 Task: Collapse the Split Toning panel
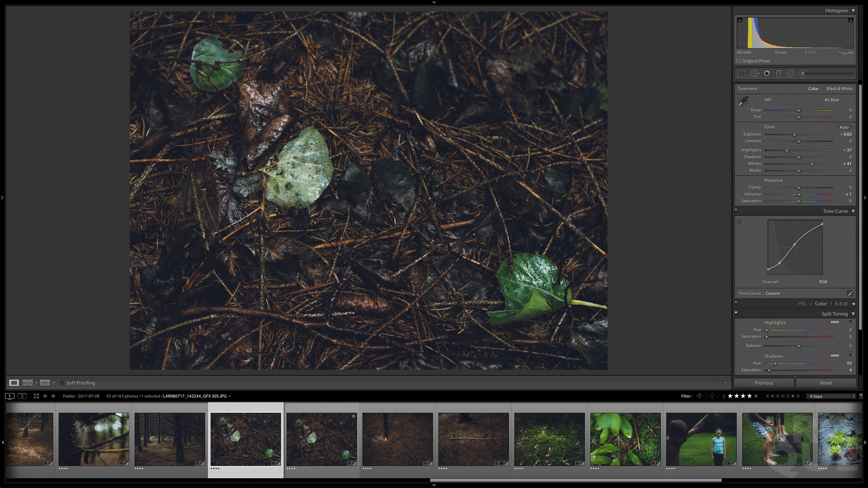(853, 314)
